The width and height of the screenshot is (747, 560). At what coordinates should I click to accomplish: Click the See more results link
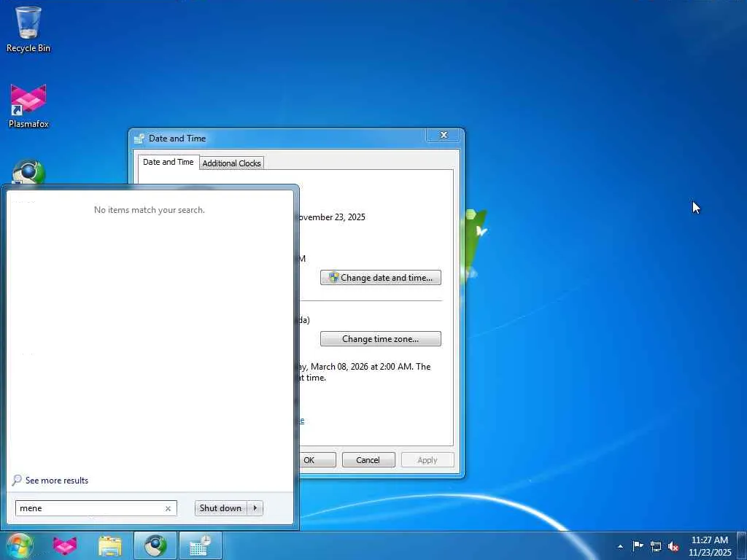[57, 481]
